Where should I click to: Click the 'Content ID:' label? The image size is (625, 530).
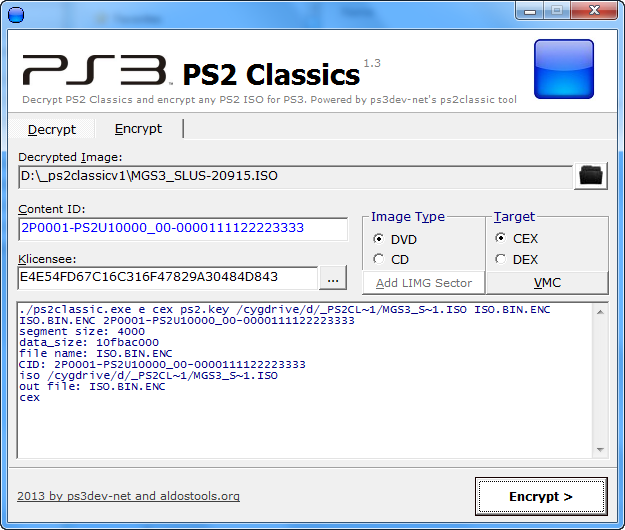[x=52, y=209]
